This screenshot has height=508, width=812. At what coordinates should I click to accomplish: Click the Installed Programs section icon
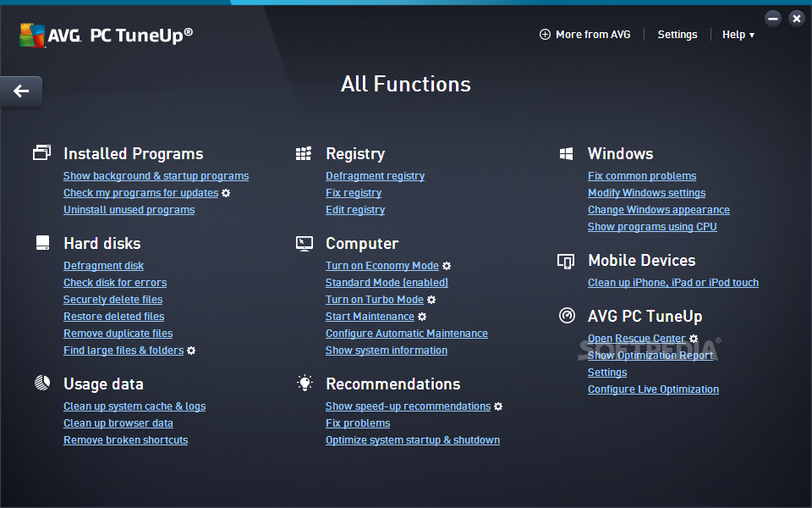click(42, 152)
